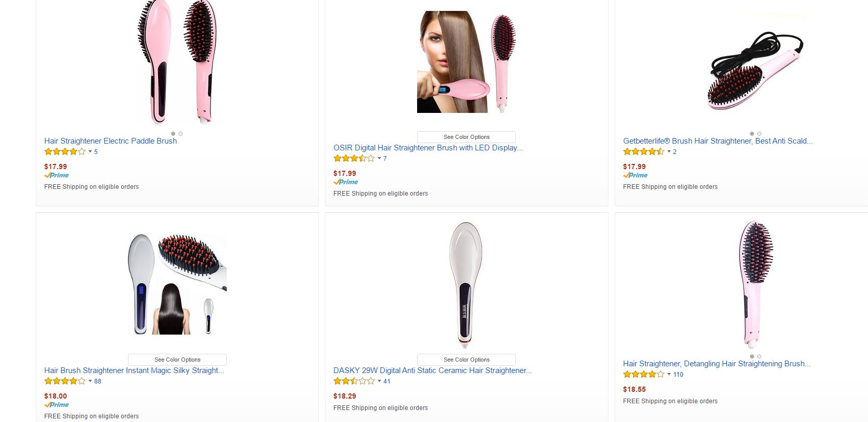This screenshot has height=422, width=868.
Task: Click the Prime logo under Hair Straightener Electric Paddle Brush
Action: coord(57,175)
